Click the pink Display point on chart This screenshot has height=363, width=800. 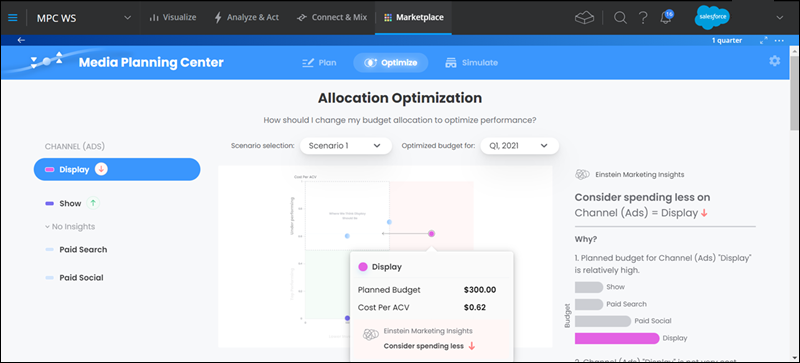click(432, 233)
